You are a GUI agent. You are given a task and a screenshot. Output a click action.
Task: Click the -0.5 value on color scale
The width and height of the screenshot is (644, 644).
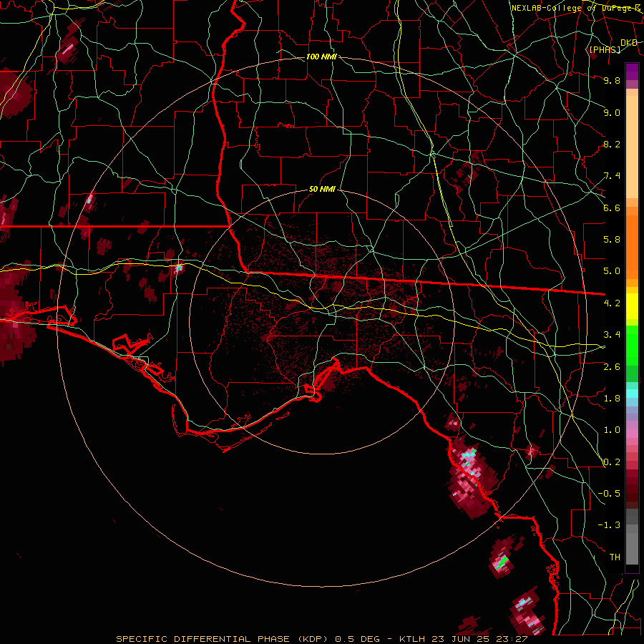tap(609, 494)
